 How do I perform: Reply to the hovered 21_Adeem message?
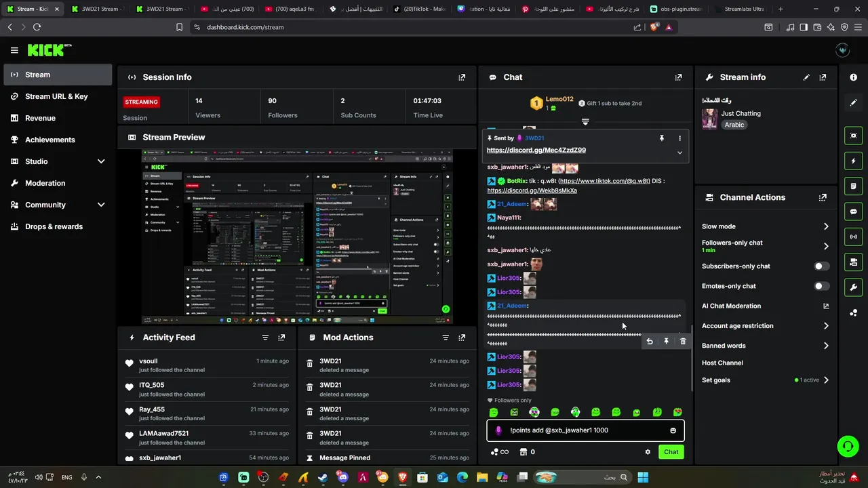tap(650, 342)
